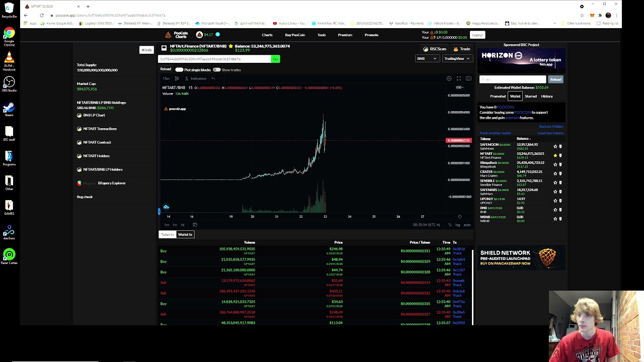Click token address input field
The image size is (644, 362).
point(215,59)
